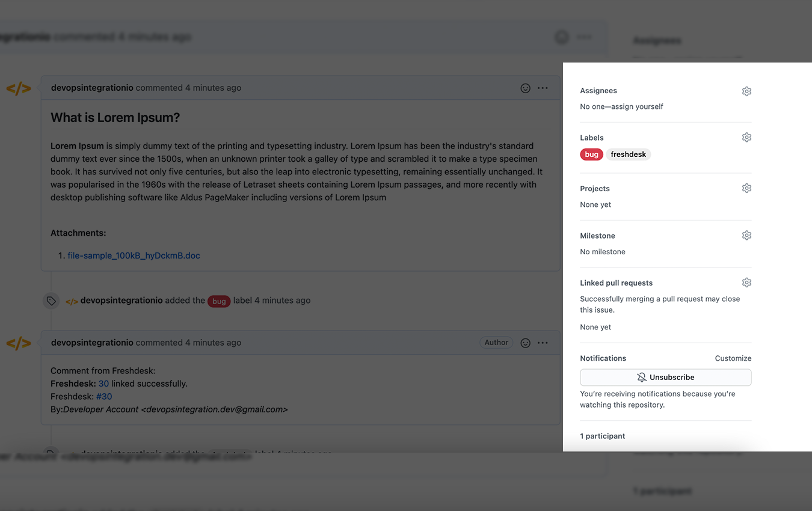Open the Customize notifications link
The width and height of the screenshot is (812, 511).
click(733, 358)
